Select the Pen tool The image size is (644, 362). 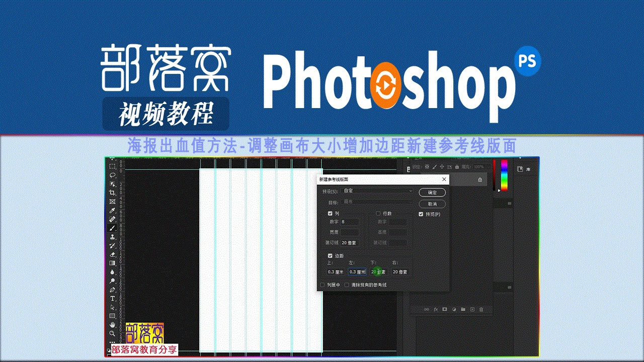pyautogui.click(x=112, y=290)
